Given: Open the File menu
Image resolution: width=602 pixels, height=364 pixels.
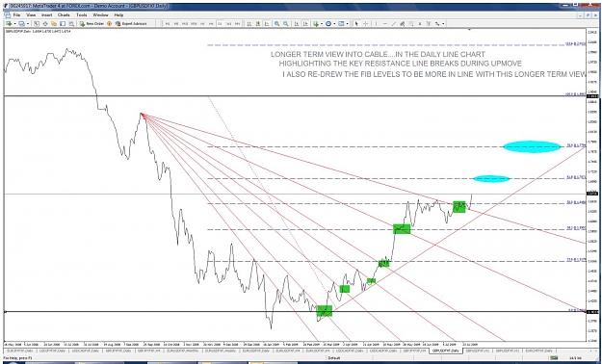Looking at the screenshot, I should click(16, 15).
